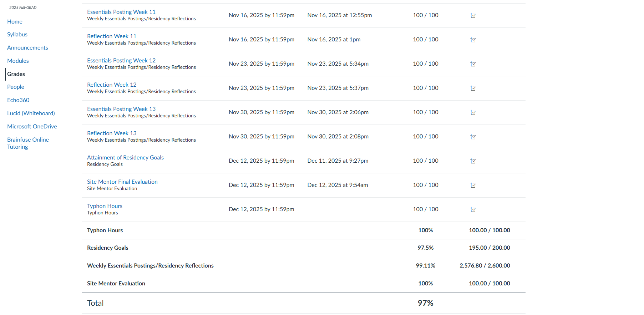Click the Typhon Hours assignment link

point(105,206)
